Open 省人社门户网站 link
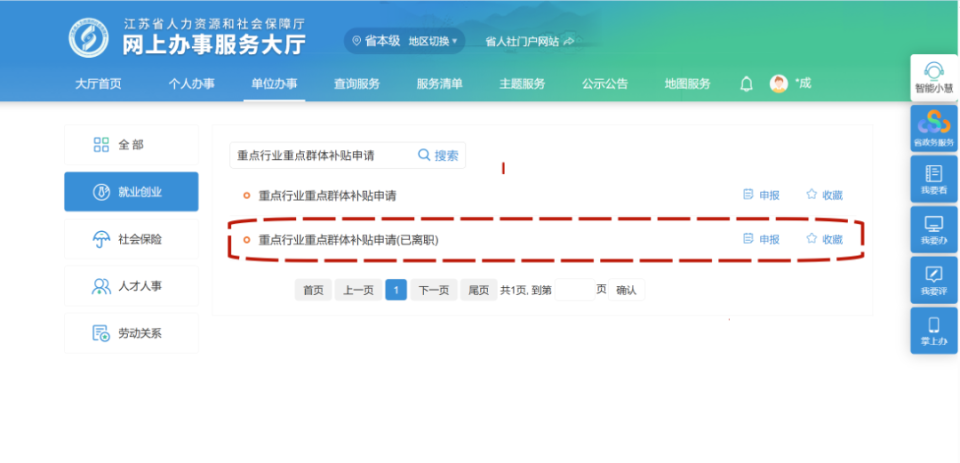The height and width of the screenshot is (463, 960). (529, 42)
